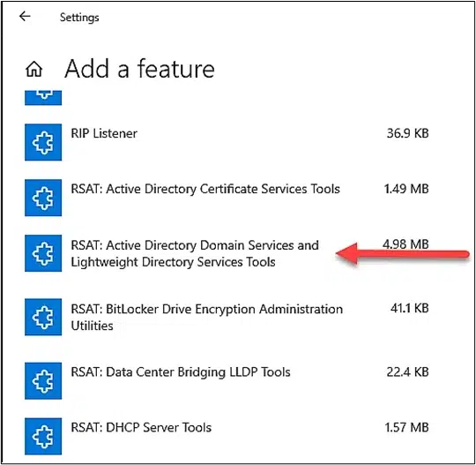This screenshot has width=476, height=465.
Task: Click the RIP Listener puzzle icon
Action: click(x=43, y=142)
